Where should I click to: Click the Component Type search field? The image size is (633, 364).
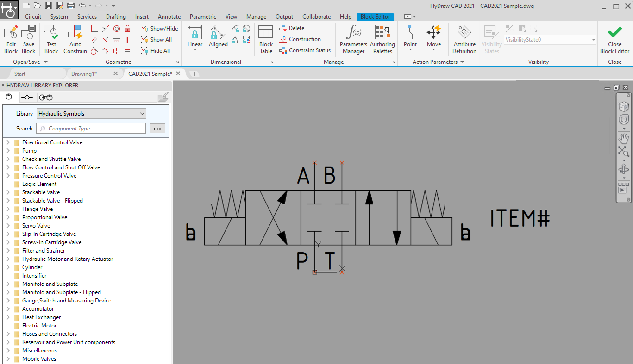point(91,129)
